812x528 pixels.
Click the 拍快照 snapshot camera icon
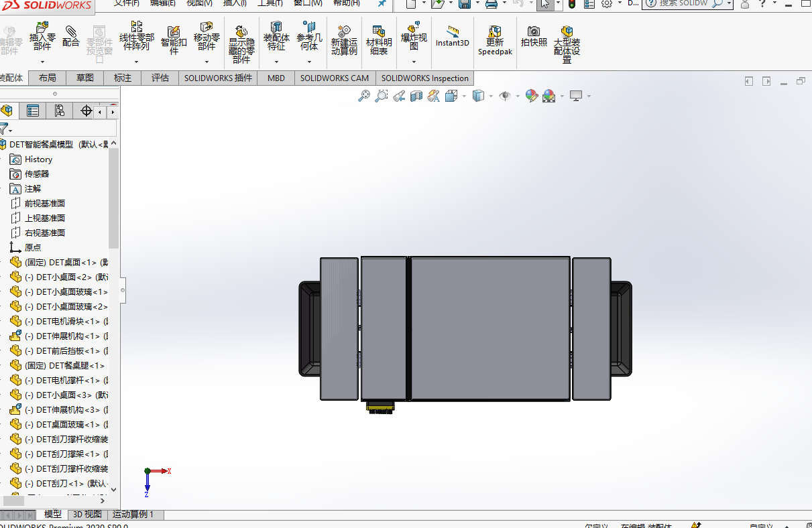click(534, 36)
